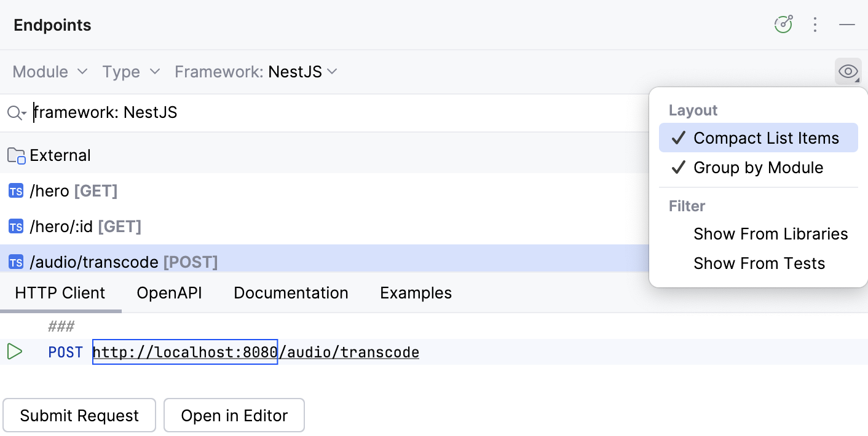Open the endpoint health check icon in title bar
Viewport: 868px width, 436px height.
coord(783,25)
